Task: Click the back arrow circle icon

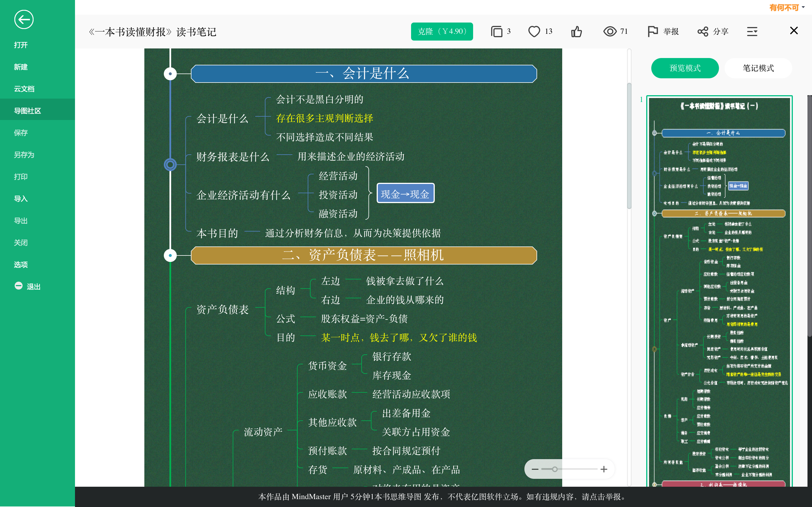Action: (x=24, y=19)
